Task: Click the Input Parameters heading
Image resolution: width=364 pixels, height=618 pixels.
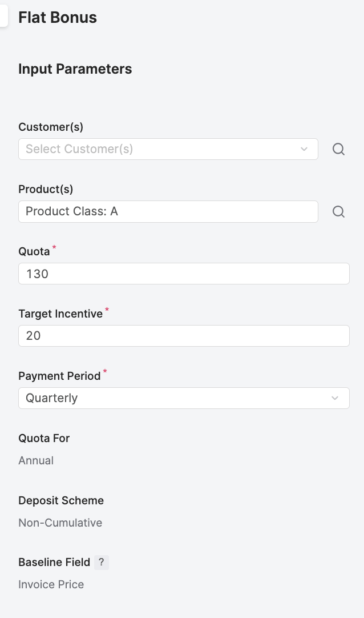Action: click(x=75, y=69)
